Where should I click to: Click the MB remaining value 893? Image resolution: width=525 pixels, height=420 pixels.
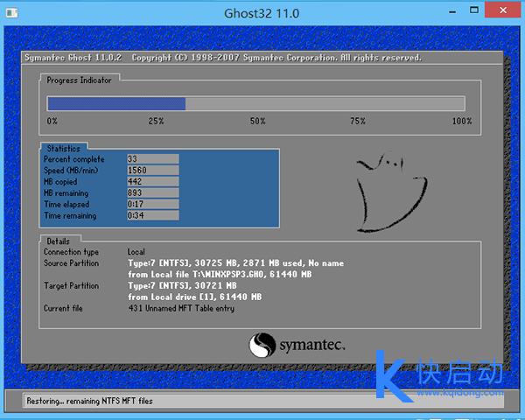click(x=153, y=193)
